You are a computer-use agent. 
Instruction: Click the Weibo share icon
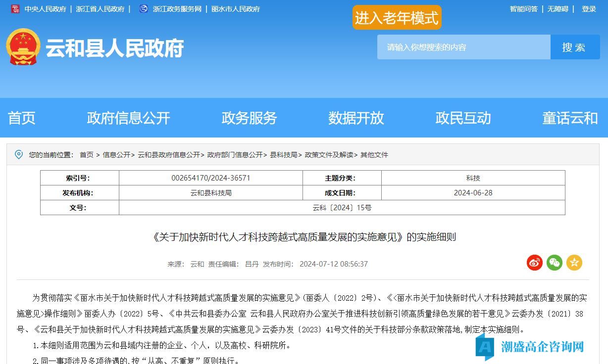click(535, 263)
